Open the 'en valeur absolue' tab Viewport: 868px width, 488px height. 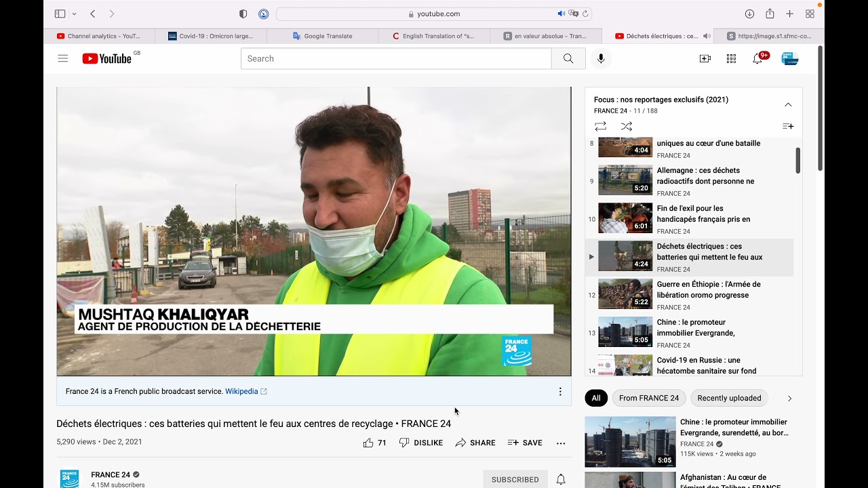point(546,36)
